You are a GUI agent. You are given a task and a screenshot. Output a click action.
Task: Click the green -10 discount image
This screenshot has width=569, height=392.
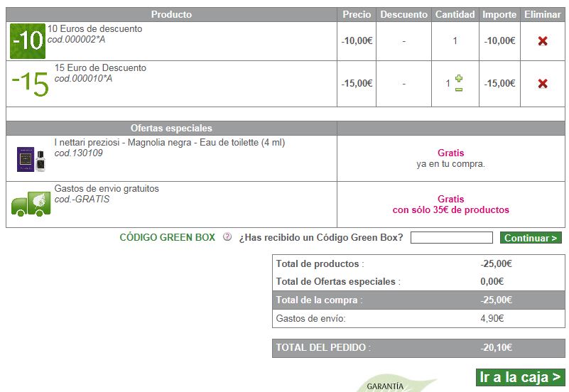click(28, 41)
